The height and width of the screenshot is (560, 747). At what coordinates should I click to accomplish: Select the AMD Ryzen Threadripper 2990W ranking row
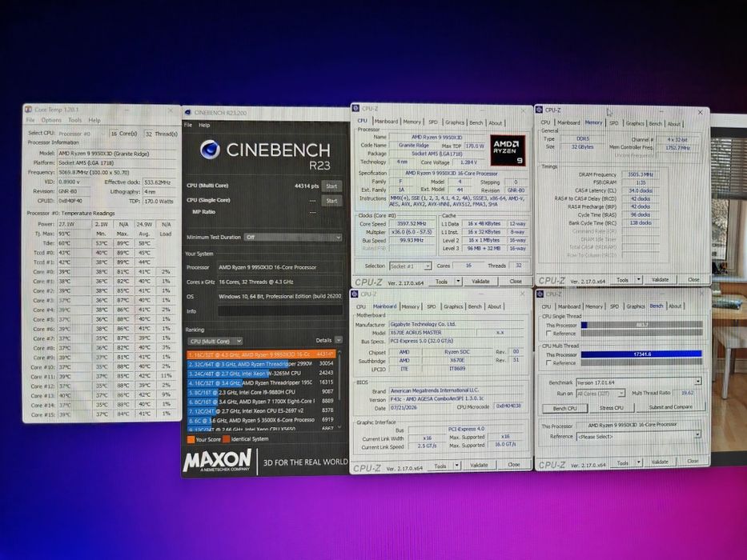pyautogui.click(x=261, y=363)
